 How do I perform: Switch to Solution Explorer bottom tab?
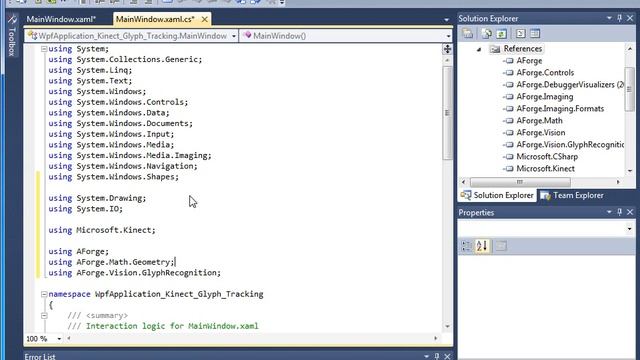pyautogui.click(x=498, y=196)
